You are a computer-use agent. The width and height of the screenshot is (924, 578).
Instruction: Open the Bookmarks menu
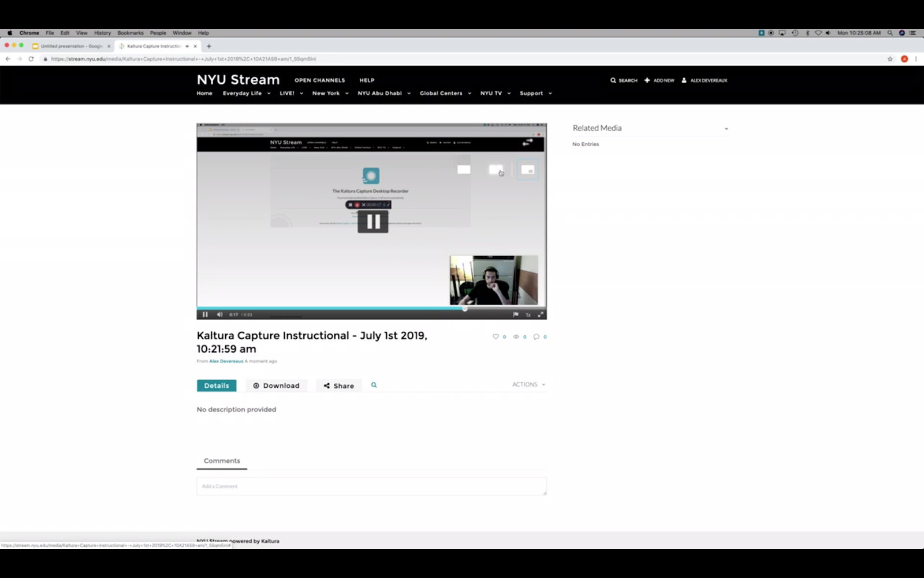pyautogui.click(x=131, y=33)
